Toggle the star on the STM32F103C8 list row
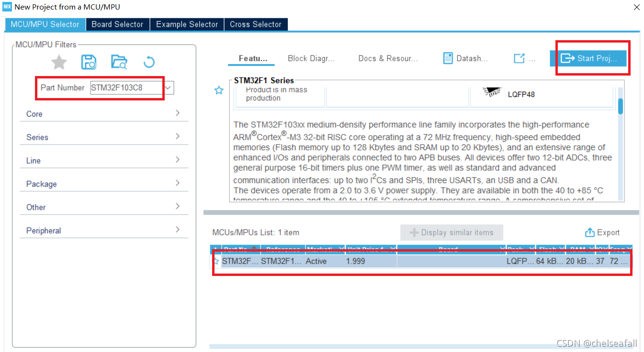Image resolution: width=644 pixels, height=352 pixels. click(216, 261)
